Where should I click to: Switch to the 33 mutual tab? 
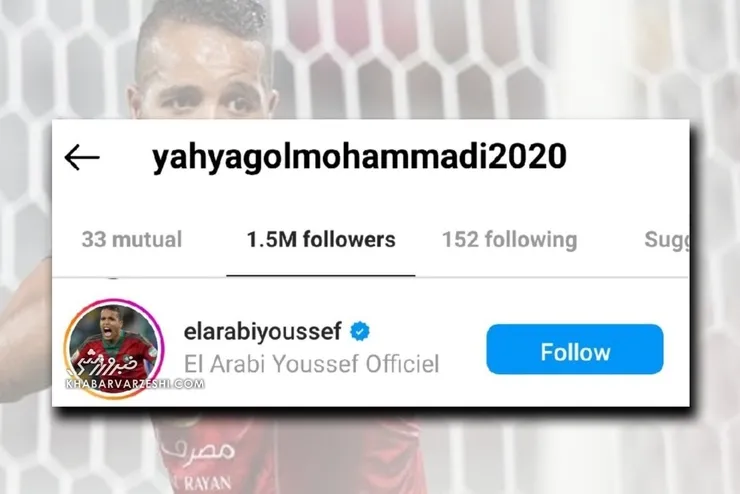[132, 239]
